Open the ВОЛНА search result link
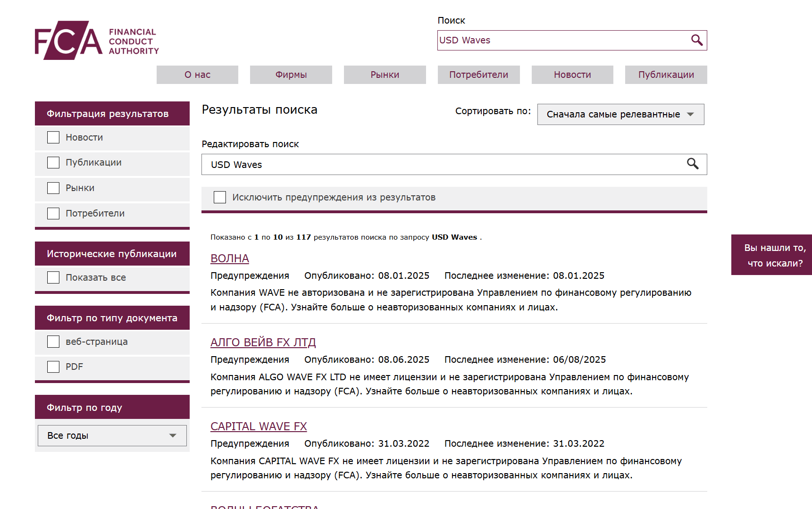 230,259
